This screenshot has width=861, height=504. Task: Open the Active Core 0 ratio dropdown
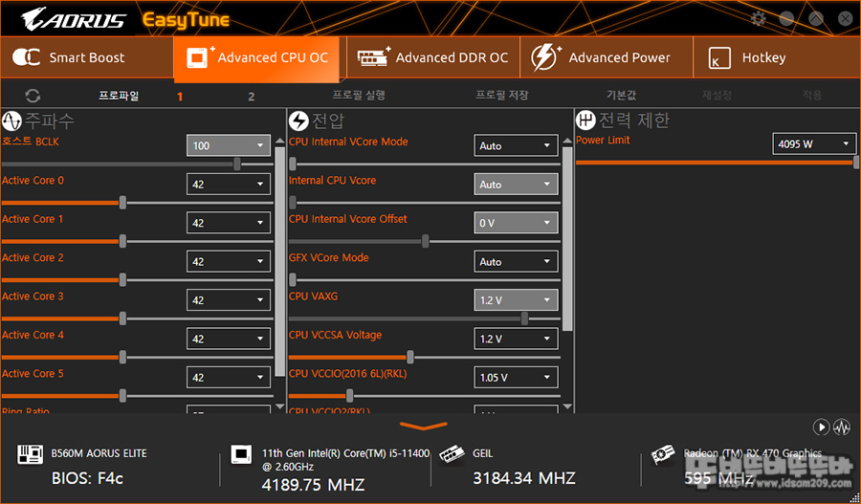pyautogui.click(x=229, y=184)
